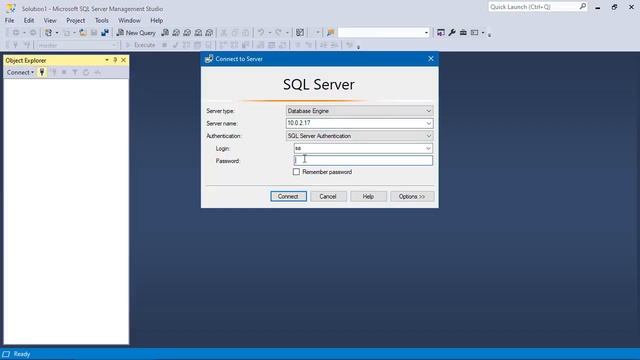Screen dimensions: 640x360
Task: Open the Project menu
Action: pyautogui.click(x=76, y=20)
